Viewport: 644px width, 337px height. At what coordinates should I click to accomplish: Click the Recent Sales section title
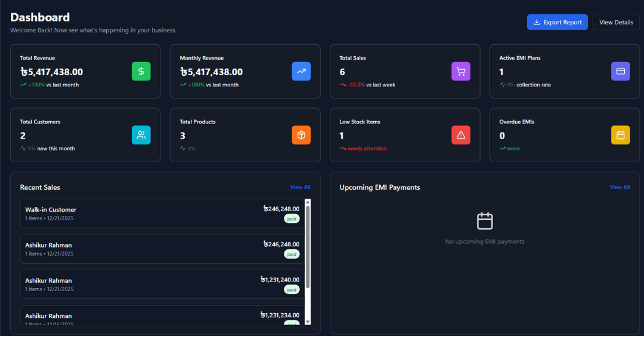coord(40,187)
